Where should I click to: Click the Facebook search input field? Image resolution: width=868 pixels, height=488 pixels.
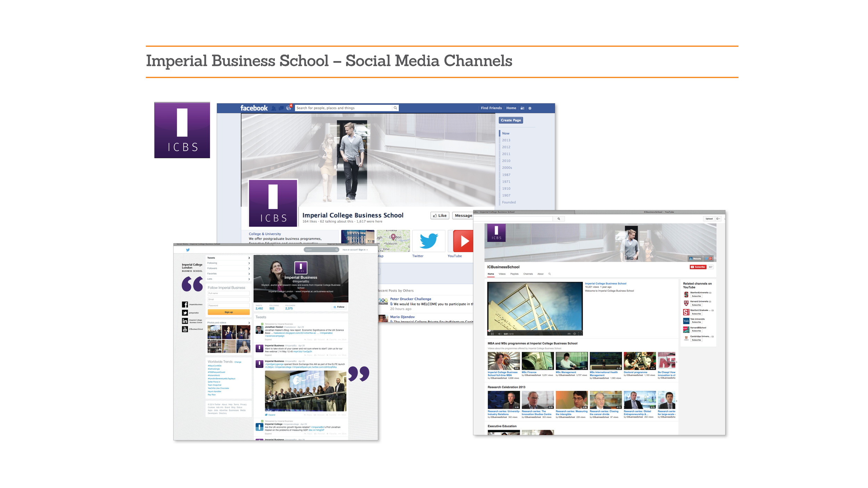tap(343, 108)
